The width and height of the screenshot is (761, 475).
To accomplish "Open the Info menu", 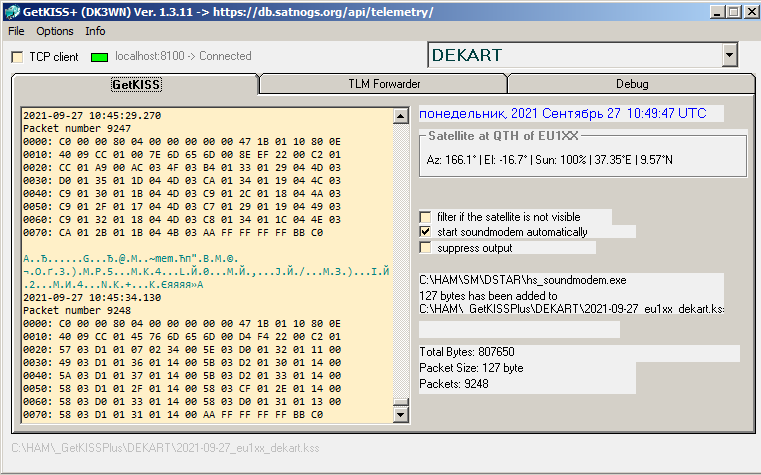I will [95, 31].
